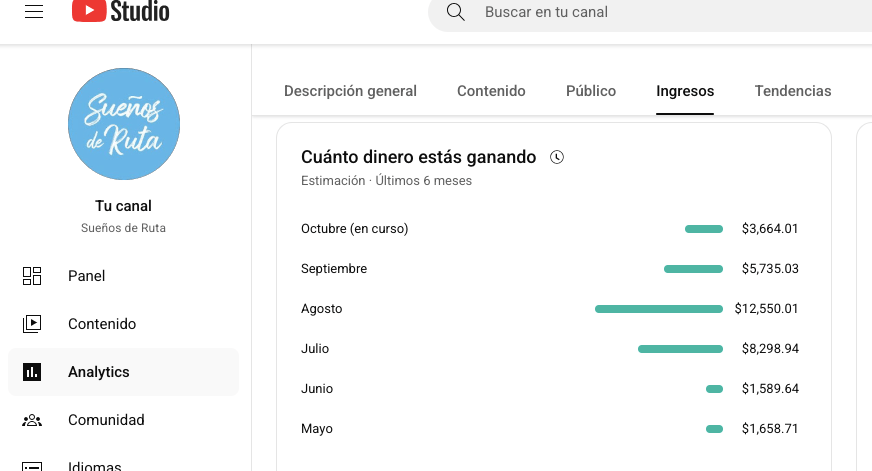Click the Analytics bar chart icon
The height and width of the screenshot is (471, 872).
32,371
